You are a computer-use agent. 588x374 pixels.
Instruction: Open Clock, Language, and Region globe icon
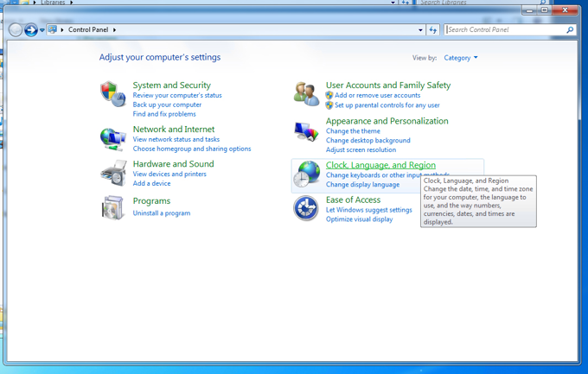click(307, 174)
